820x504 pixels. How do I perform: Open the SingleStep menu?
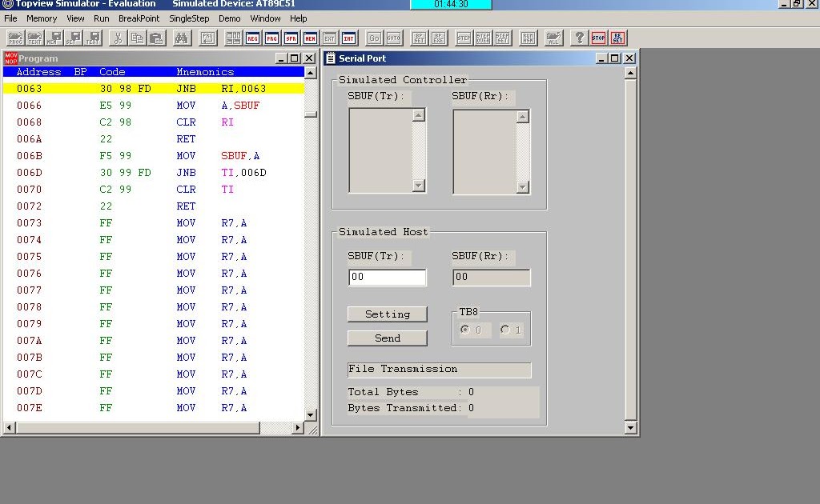pyautogui.click(x=189, y=18)
